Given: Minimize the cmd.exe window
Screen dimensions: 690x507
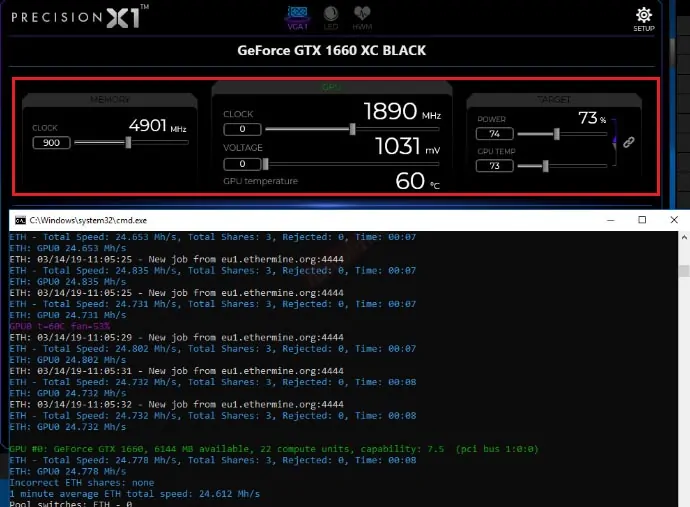Looking at the screenshot, I should click(x=610, y=220).
